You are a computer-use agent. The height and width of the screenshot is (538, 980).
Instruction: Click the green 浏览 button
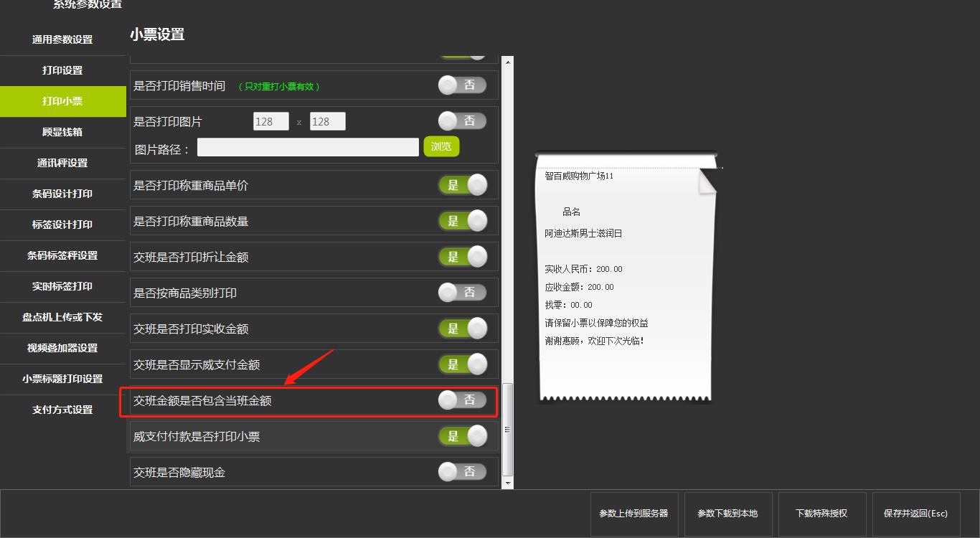[441, 146]
